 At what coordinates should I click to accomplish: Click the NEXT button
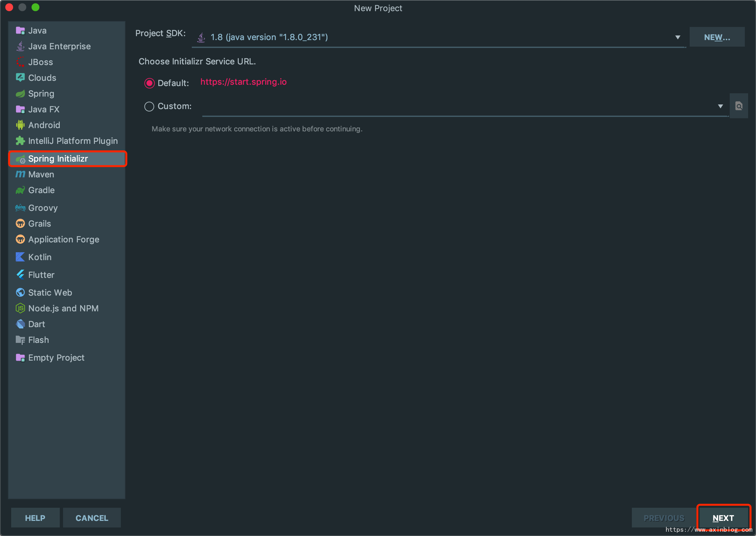723,518
